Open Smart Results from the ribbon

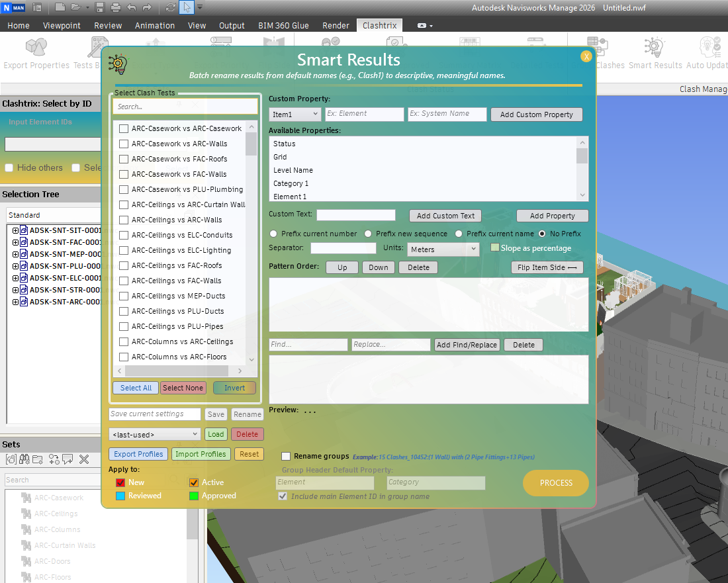click(655, 53)
